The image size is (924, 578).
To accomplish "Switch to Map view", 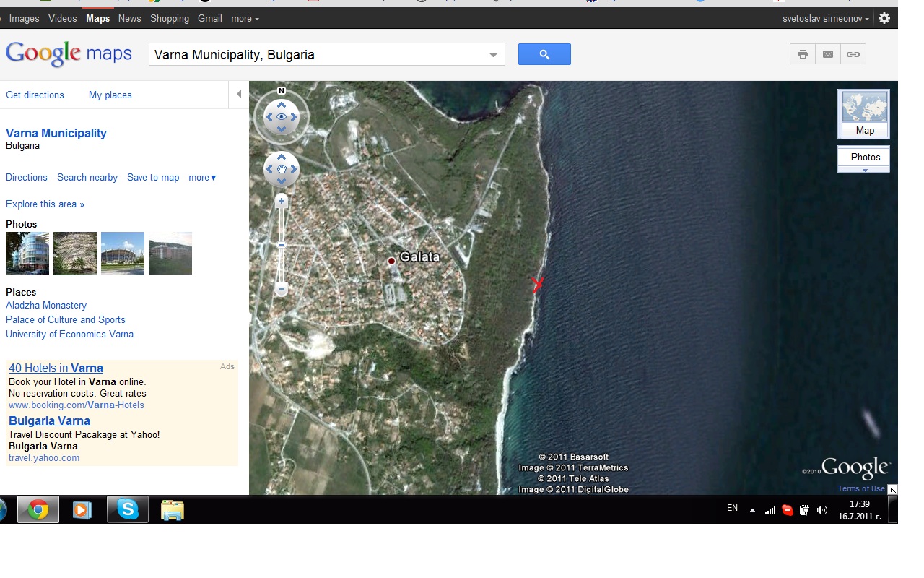I will point(864,113).
